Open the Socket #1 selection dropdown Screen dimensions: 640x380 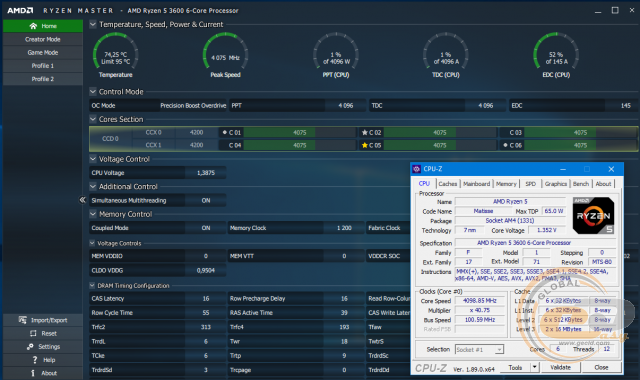click(x=499, y=349)
